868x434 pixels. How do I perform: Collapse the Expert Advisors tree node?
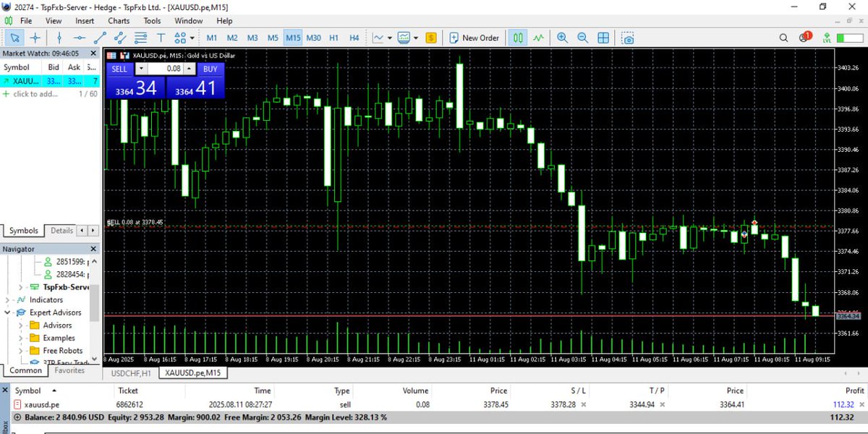pos(8,312)
